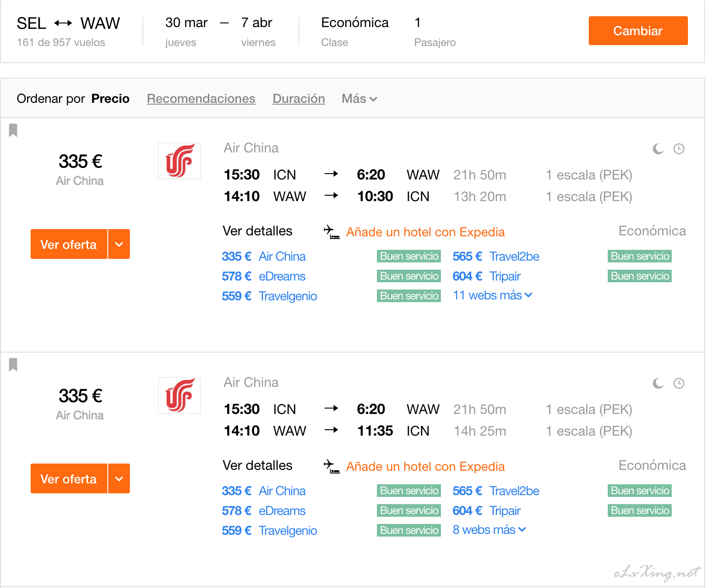Click the plane-and-bed hotel icon in second result

click(x=331, y=466)
